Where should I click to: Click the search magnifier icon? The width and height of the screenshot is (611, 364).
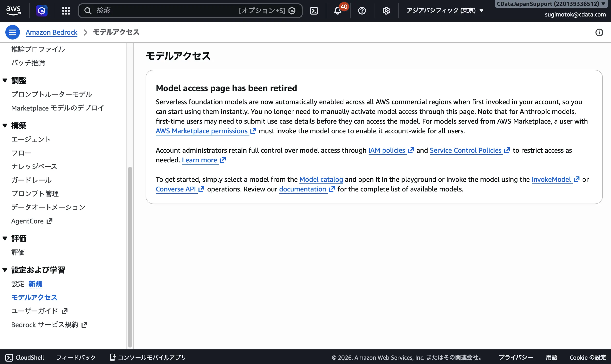(88, 11)
